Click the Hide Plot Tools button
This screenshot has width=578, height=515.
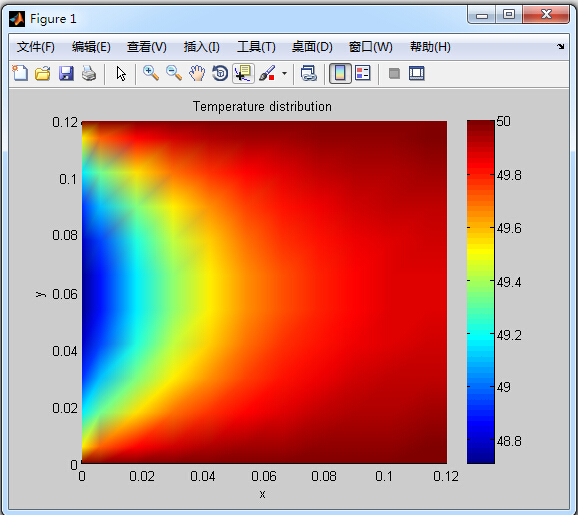coord(394,73)
